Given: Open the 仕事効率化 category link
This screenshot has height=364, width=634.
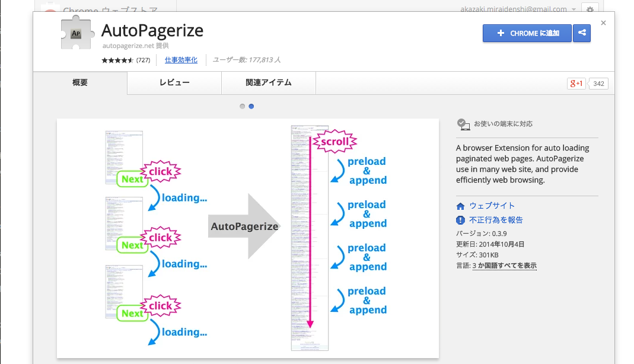Looking at the screenshot, I should (181, 60).
